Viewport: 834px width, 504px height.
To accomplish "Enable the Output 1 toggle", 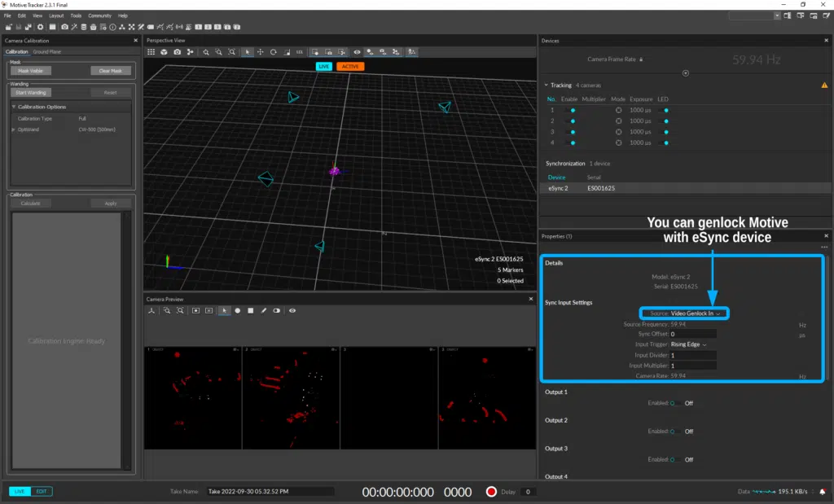I will (x=674, y=403).
